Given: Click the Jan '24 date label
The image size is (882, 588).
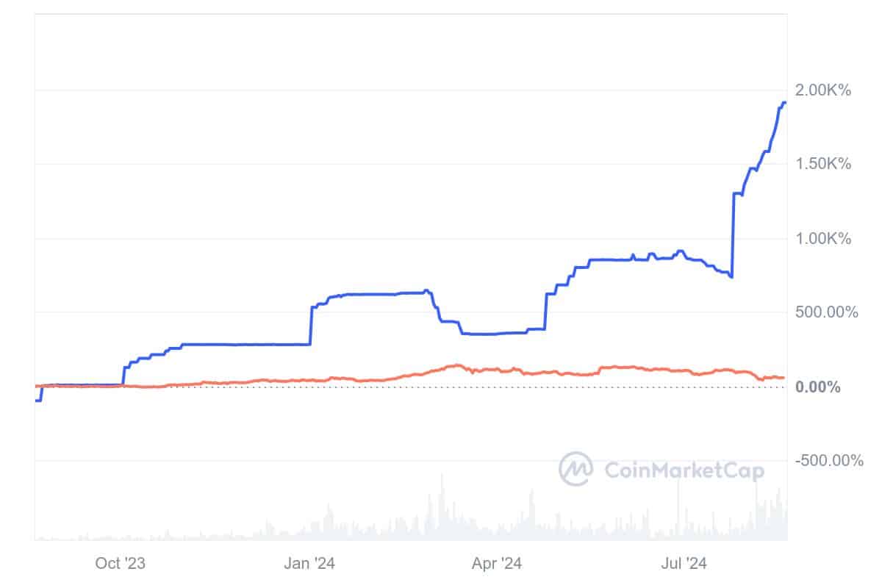Looking at the screenshot, I should [309, 564].
